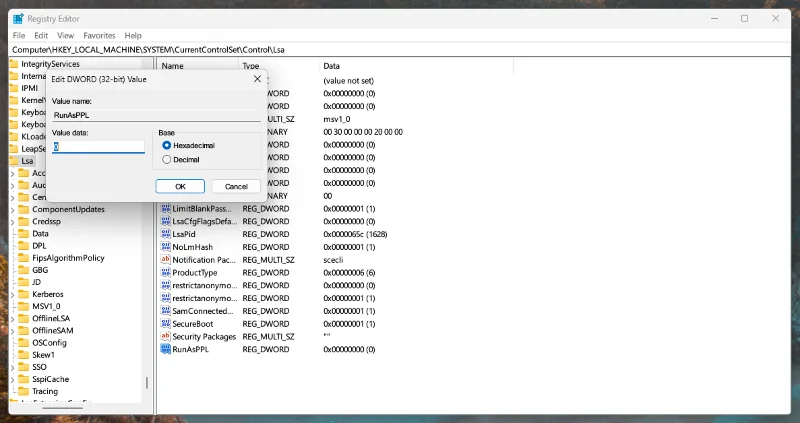Click the NoLmHash value icon
This screenshot has width=800, height=423.
pos(165,246)
